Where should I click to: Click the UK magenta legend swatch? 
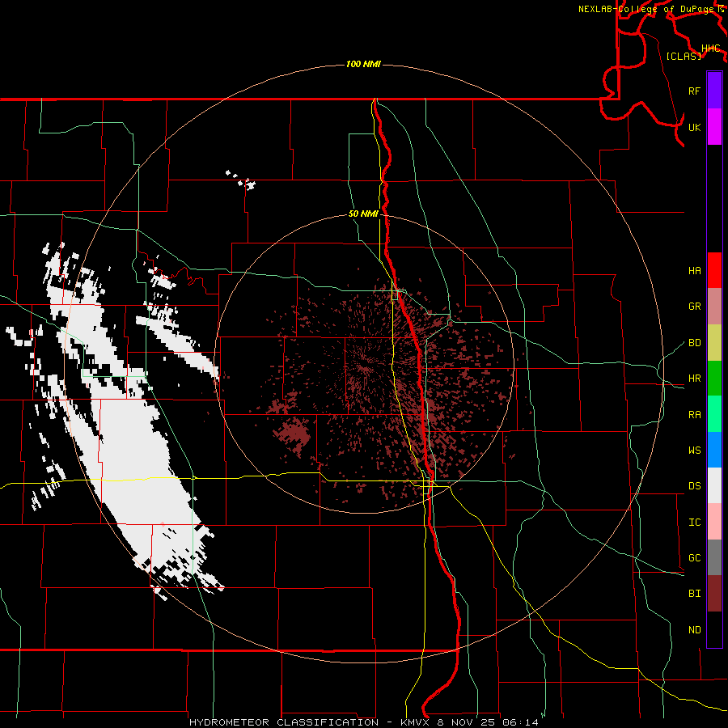(714, 127)
